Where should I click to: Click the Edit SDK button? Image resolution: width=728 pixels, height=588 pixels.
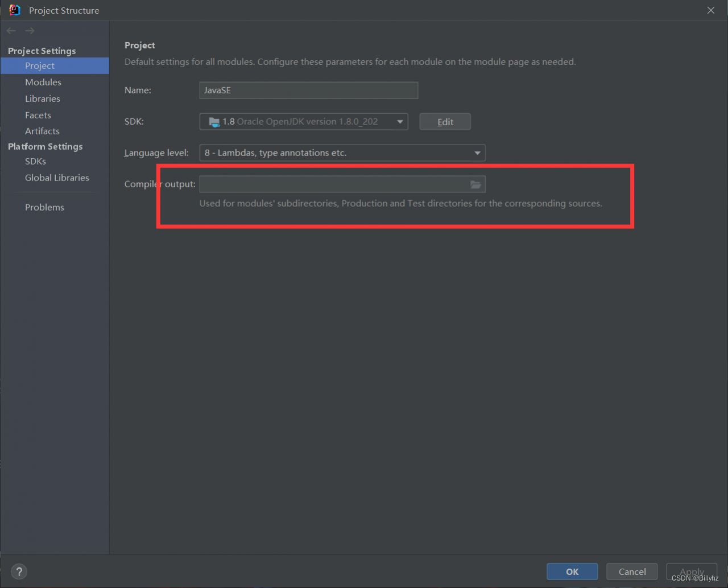tap(445, 122)
